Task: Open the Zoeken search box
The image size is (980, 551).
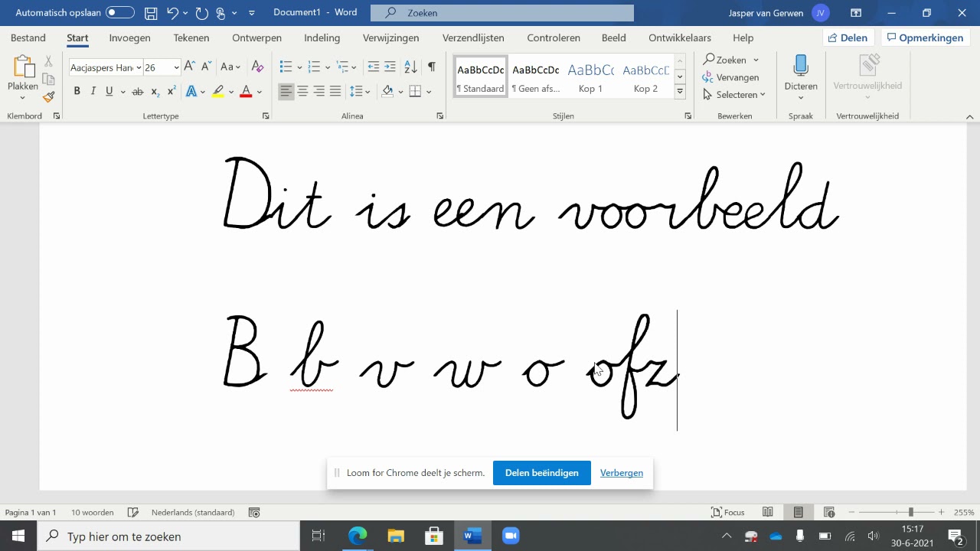Action: pos(502,13)
